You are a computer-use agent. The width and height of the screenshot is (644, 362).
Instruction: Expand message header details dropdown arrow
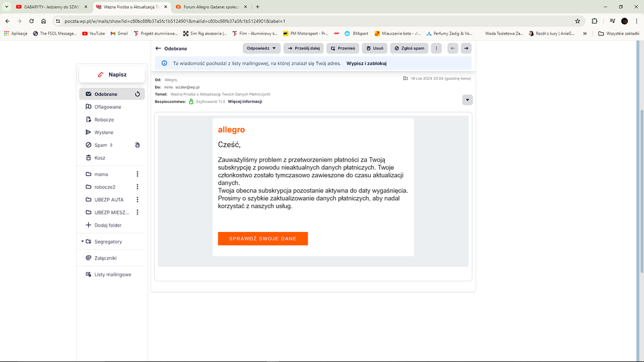(x=467, y=100)
